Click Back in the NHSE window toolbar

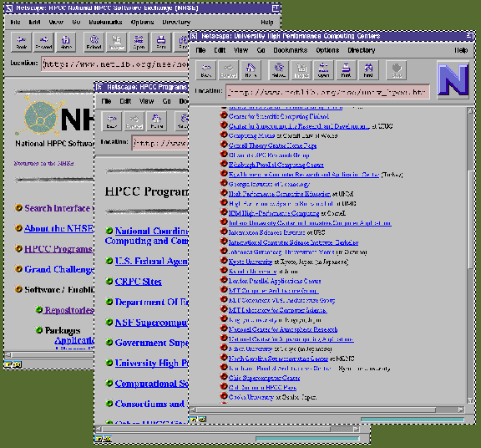pyautogui.click(x=21, y=42)
